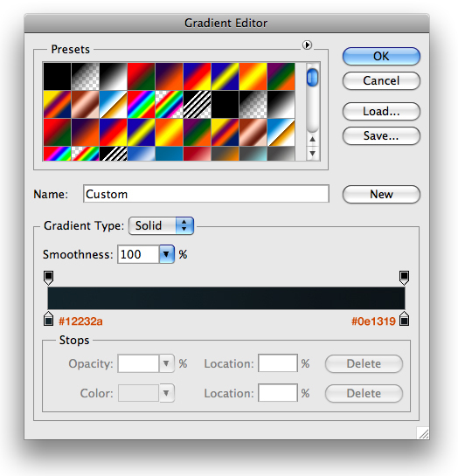Open the Opacity dropdown arrow in Stops
The height and width of the screenshot is (476, 458).
point(166,363)
